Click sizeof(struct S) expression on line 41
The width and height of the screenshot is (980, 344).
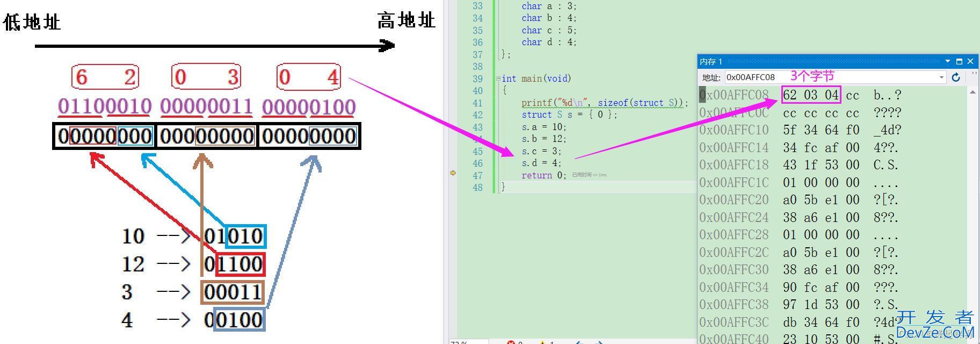(639, 103)
